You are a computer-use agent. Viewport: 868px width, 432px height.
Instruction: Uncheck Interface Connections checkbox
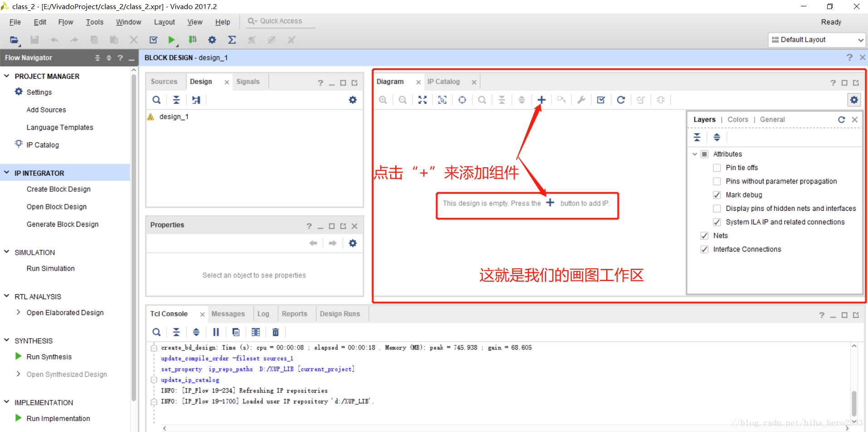tap(704, 249)
